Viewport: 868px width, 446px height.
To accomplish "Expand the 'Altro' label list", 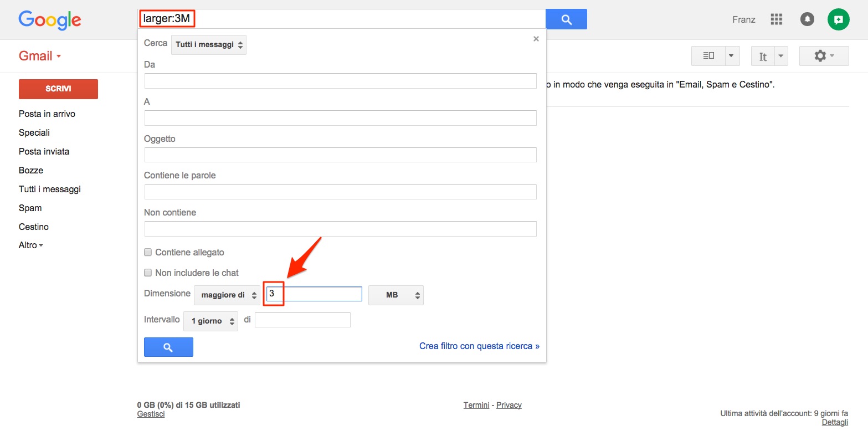I will [31, 245].
